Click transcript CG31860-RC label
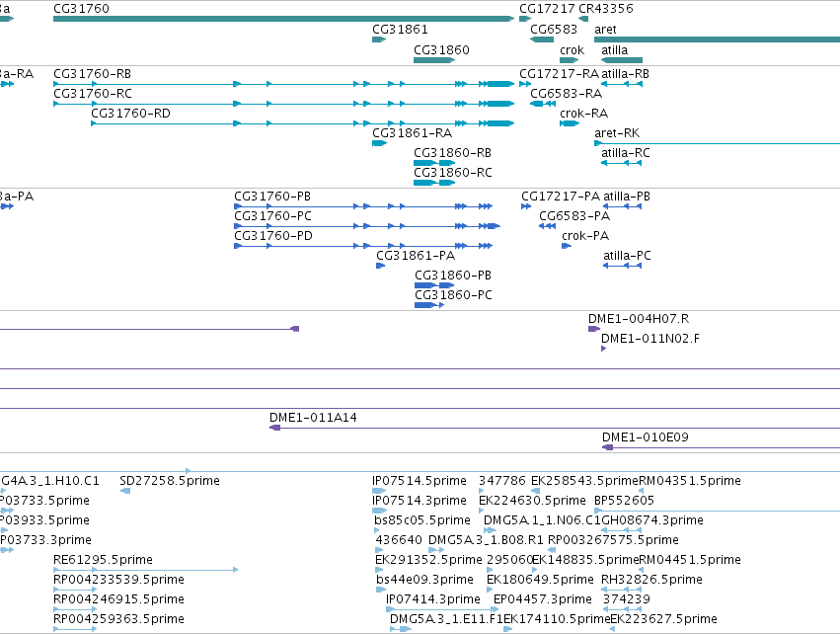This screenshot has height=634, width=840. tap(453, 173)
